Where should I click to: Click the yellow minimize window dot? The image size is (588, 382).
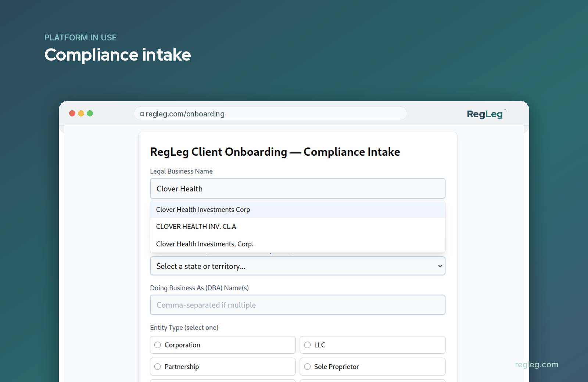(81, 113)
